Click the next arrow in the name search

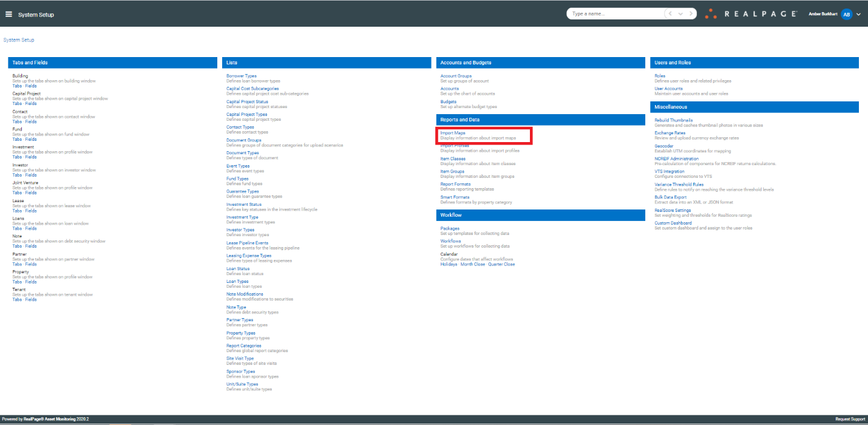pos(691,13)
